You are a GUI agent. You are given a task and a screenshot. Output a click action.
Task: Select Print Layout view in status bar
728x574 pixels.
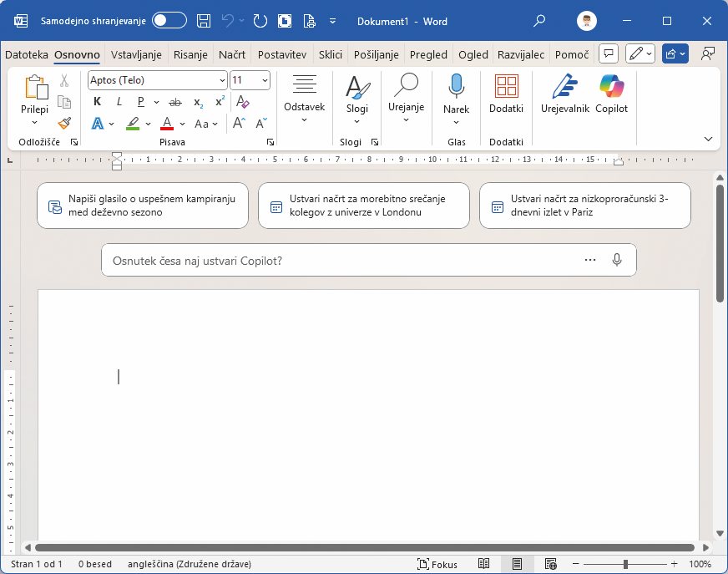tap(517, 564)
